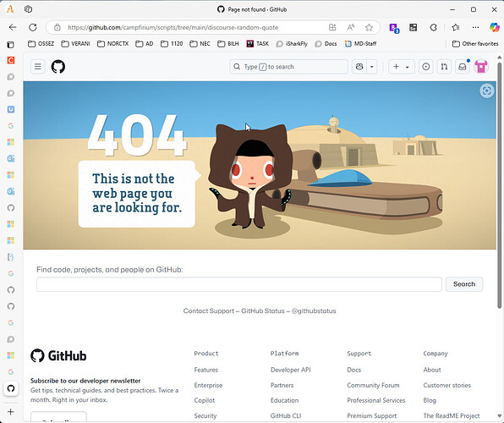
Task: Open the Partners footer link
Action: coord(282,386)
